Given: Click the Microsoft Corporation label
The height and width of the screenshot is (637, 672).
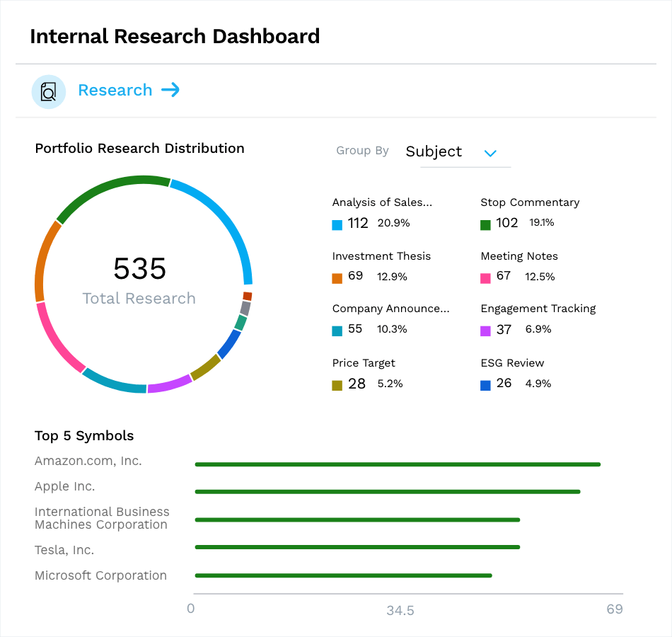Looking at the screenshot, I should [x=100, y=575].
